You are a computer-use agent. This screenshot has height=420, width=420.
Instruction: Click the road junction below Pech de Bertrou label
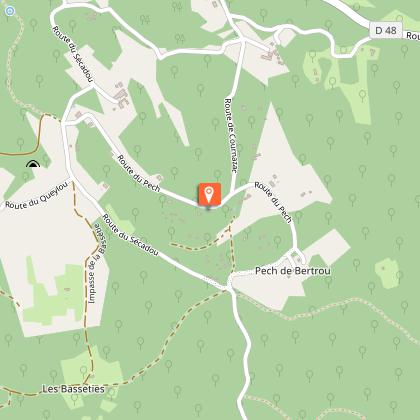point(229,286)
